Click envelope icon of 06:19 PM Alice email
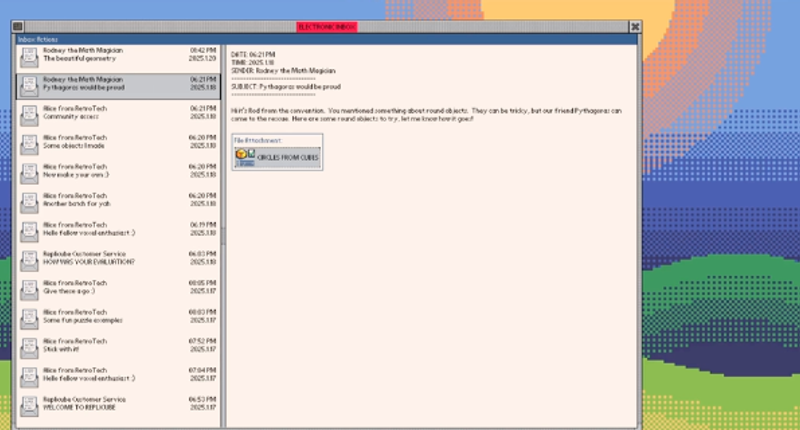The image size is (800, 430). point(29,232)
